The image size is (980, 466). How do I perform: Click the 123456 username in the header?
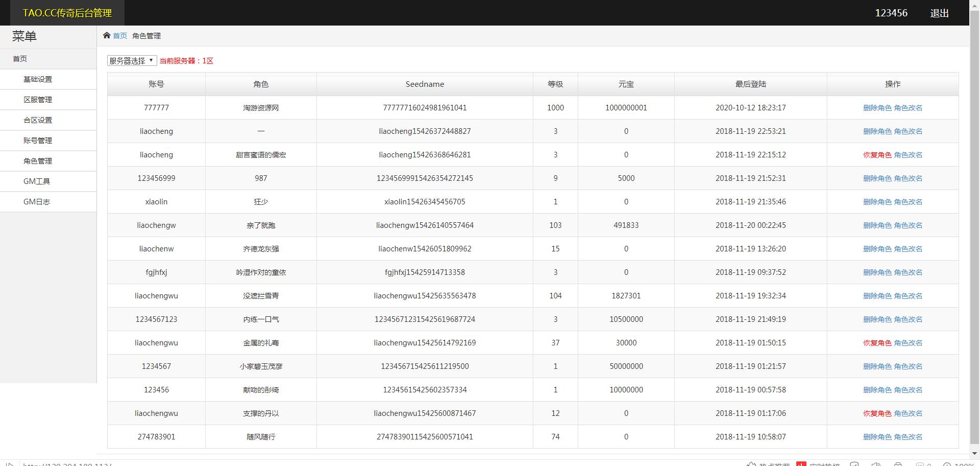(x=891, y=13)
